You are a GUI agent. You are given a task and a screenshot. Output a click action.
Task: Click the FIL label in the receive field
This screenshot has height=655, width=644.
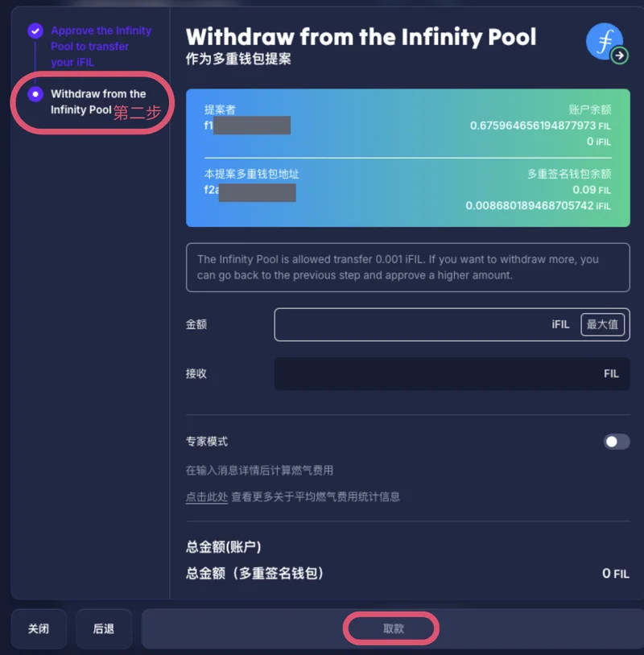click(610, 373)
